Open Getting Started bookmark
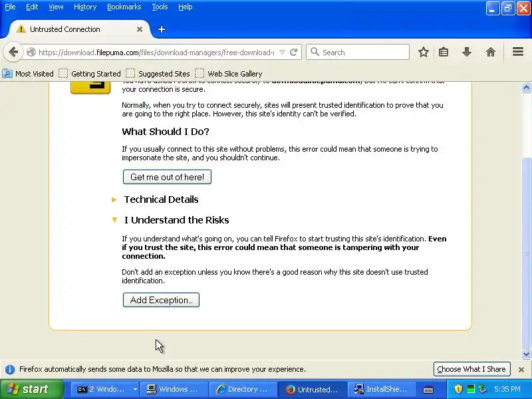Screen dimensions: 532x399 [x=90, y=74]
